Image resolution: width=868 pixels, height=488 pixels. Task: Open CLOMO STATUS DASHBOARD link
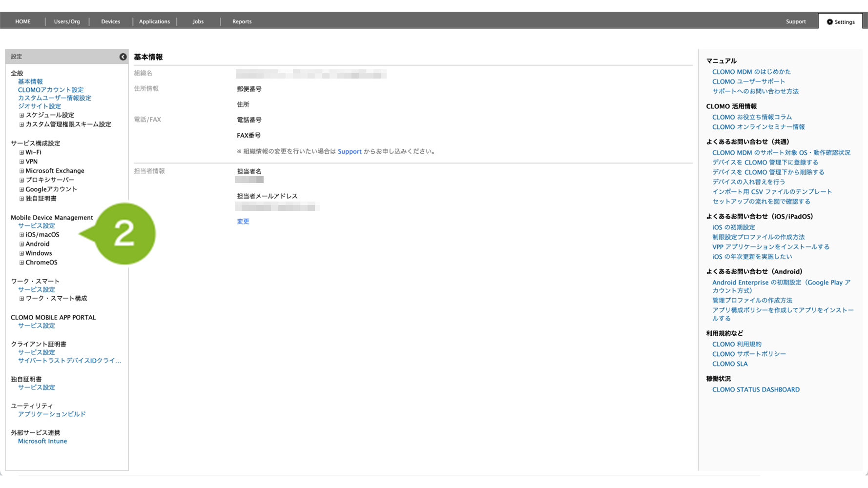pos(756,389)
